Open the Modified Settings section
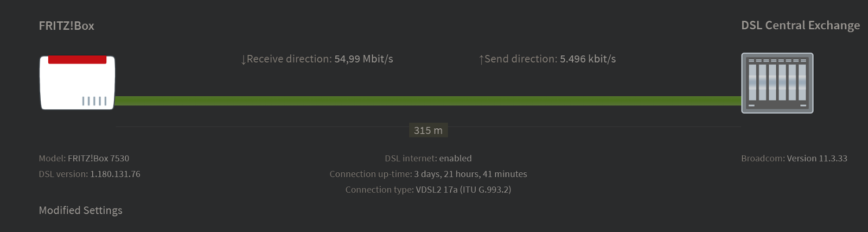This screenshot has height=232, width=868. pyautogui.click(x=80, y=210)
